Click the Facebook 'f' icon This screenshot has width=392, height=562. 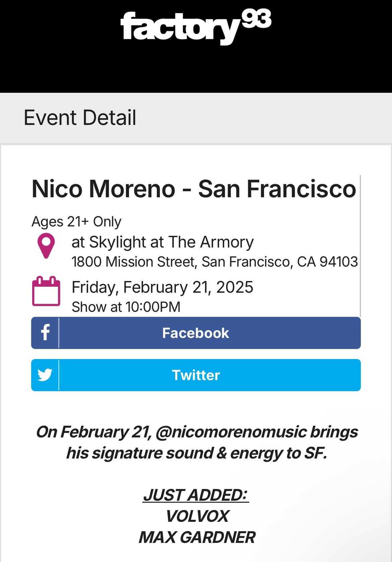point(45,333)
